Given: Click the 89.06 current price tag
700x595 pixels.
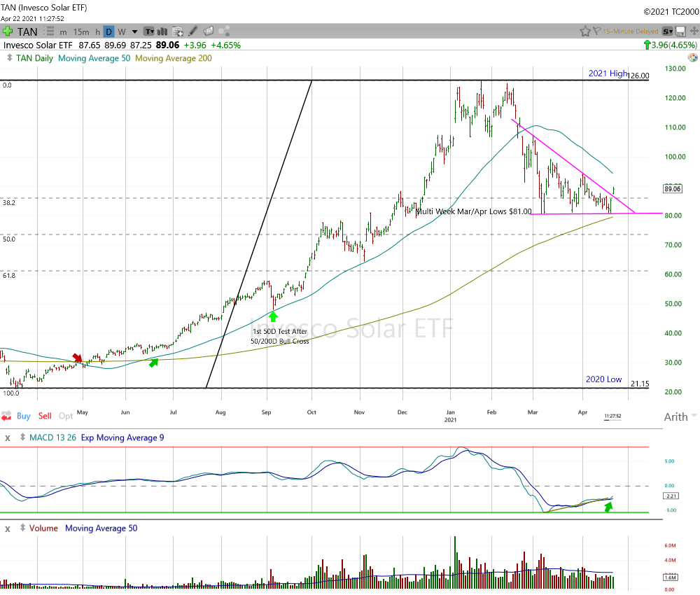Looking at the screenshot, I should click(x=672, y=188).
